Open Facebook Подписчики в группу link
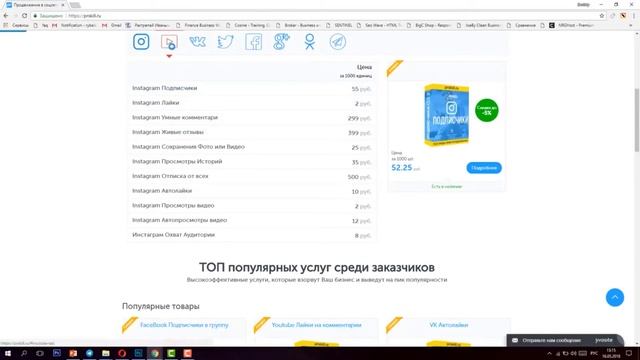Viewport: 640px width, 360px height. (184, 325)
